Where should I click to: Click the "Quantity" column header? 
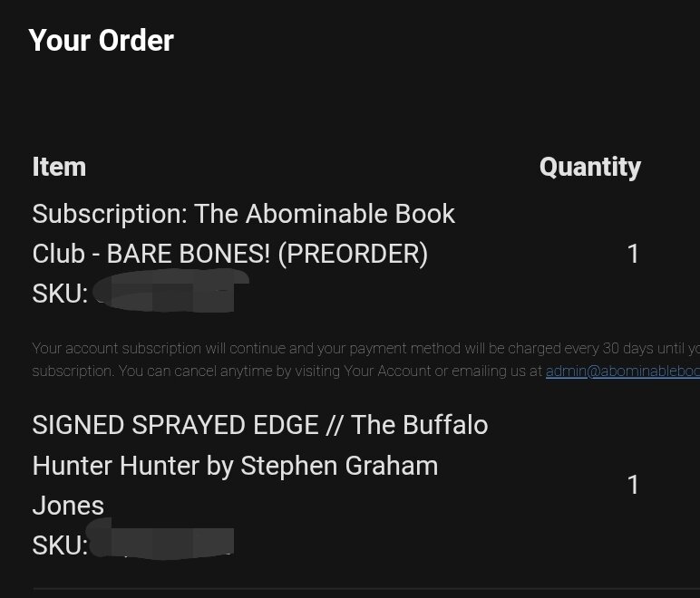pos(589,167)
